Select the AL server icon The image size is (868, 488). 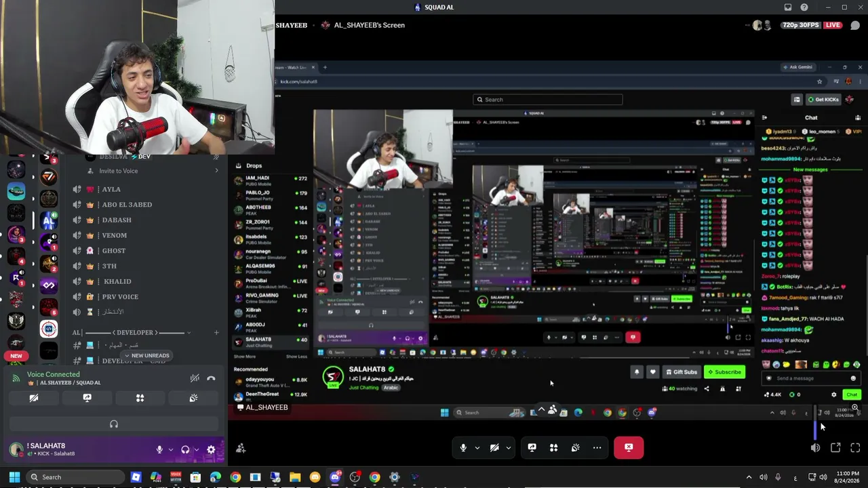(48, 220)
